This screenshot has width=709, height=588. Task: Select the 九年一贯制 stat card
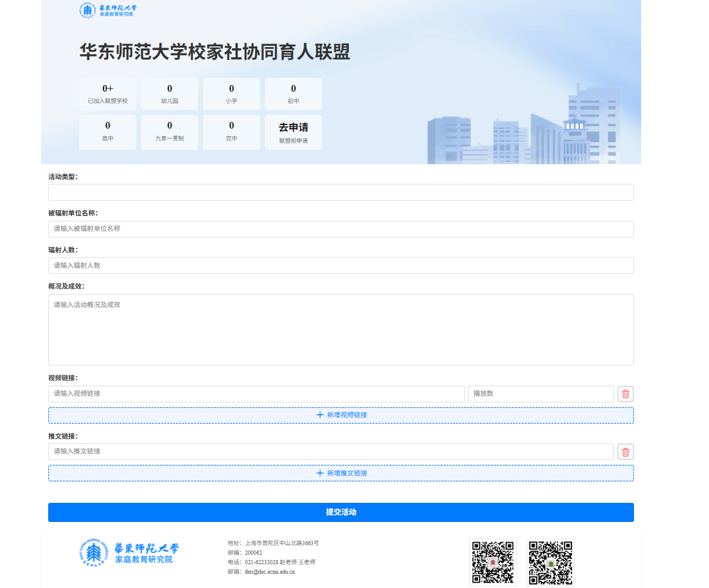(x=170, y=133)
